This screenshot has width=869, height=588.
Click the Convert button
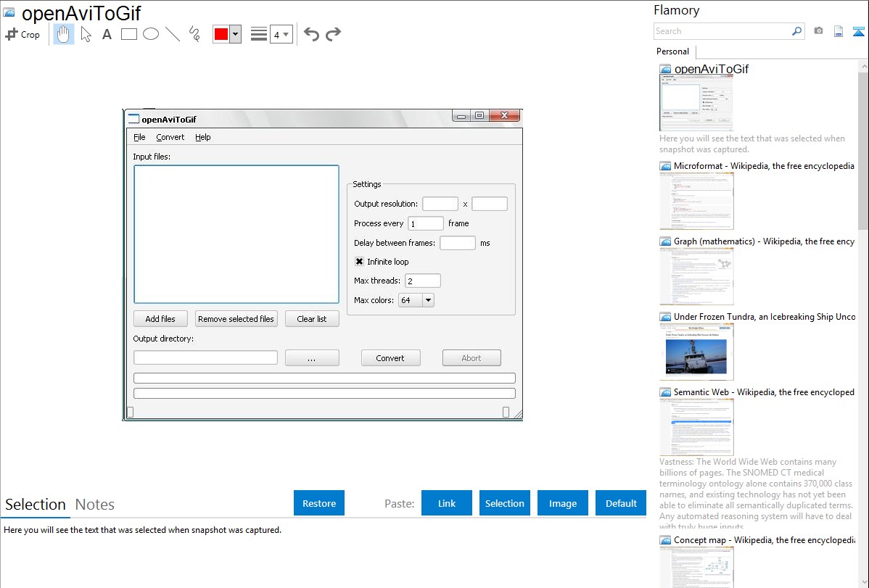391,358
